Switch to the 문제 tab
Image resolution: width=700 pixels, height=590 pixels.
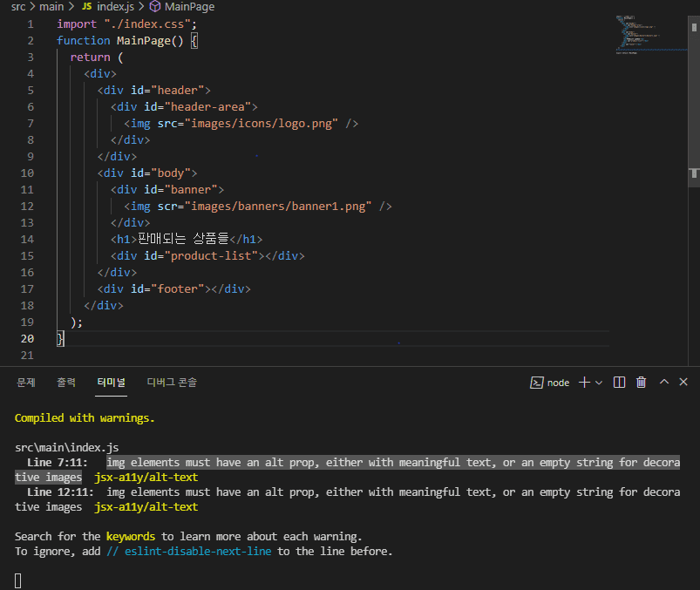[26, 382]
